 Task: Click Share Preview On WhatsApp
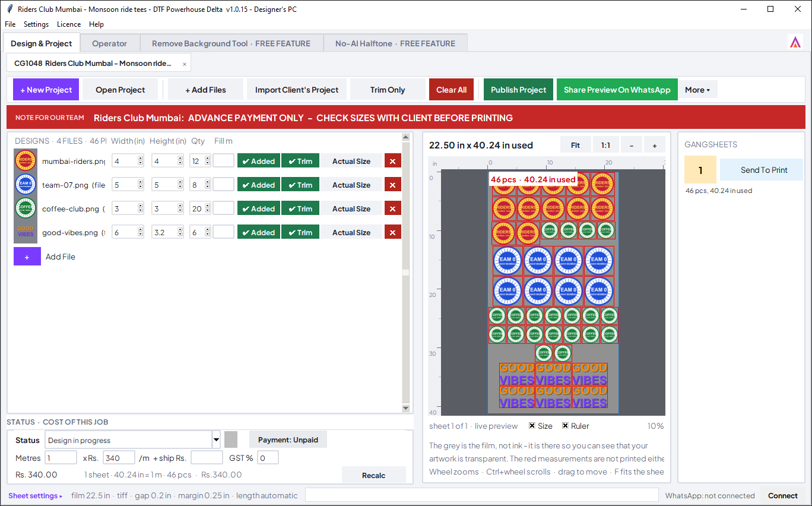[617, 90]
